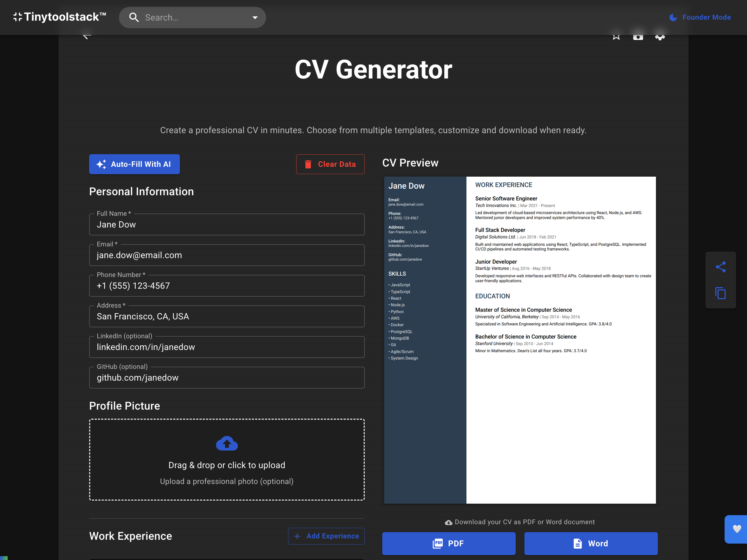Expand the Add Experience section
Viewport: 747px width, 560px height.
click(x=326, y=536)
